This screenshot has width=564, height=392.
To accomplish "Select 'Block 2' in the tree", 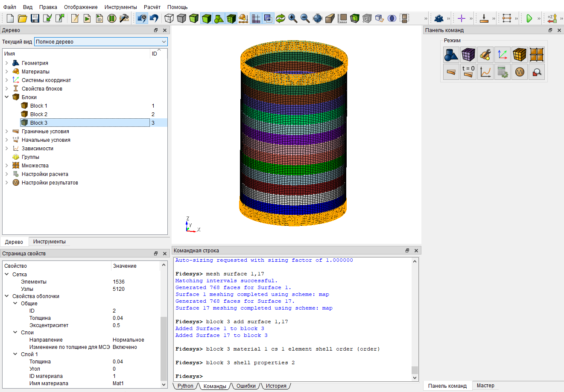I will pyautogui.click(x=39, y=114).
